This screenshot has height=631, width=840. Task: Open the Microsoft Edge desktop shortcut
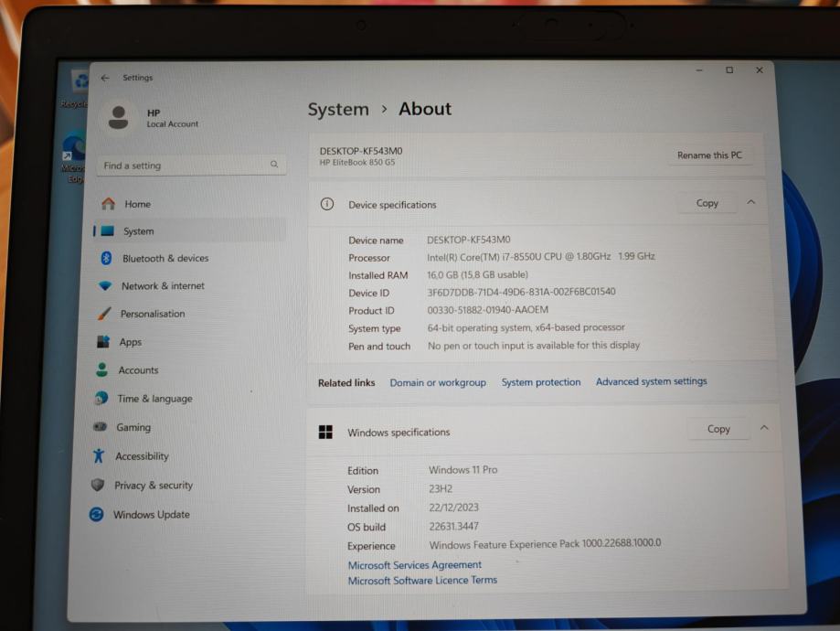click(x=75, y=156)
